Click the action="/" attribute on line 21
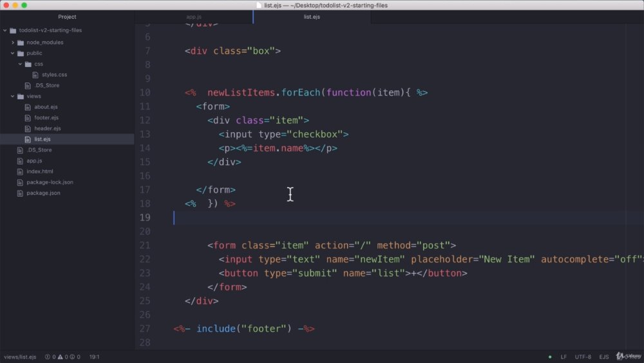 pos(343,246)
